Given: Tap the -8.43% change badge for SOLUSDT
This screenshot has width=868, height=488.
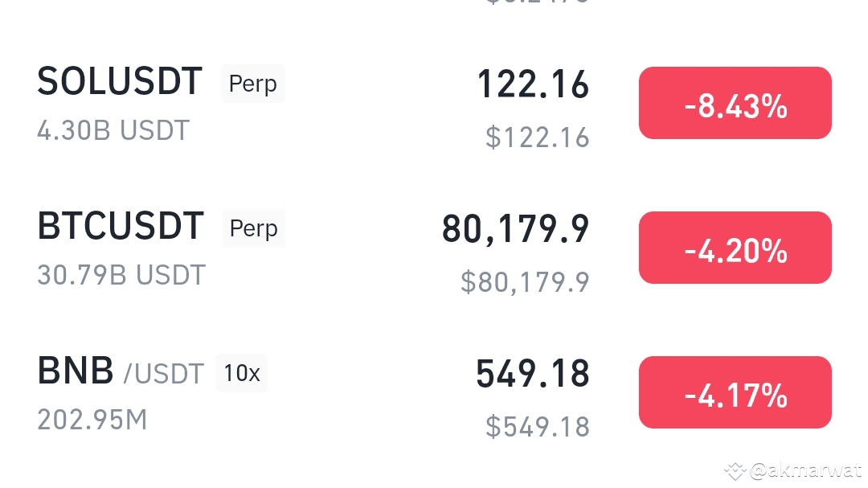Looking at the screenshot, I should click(735, 104).
